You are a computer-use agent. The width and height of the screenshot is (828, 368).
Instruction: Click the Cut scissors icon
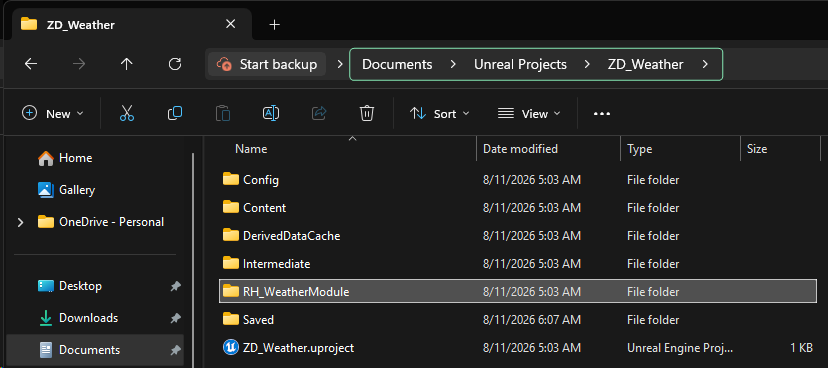click(x=127, y=113)
